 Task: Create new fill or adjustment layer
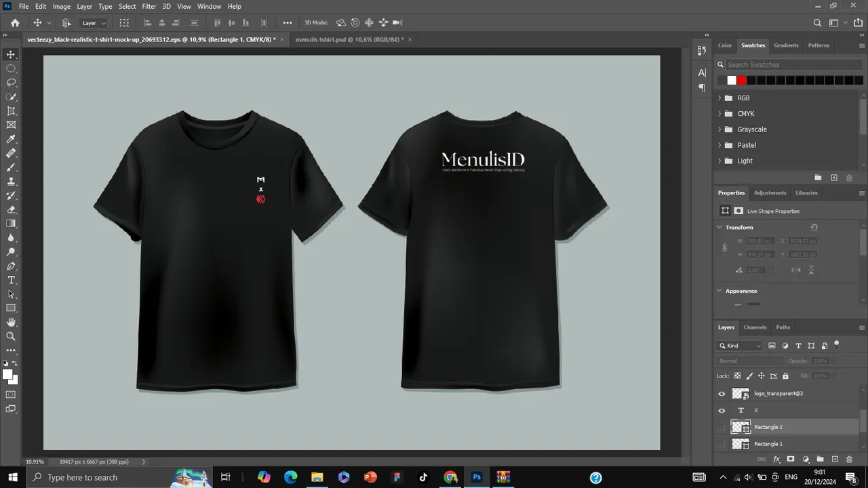806,460
